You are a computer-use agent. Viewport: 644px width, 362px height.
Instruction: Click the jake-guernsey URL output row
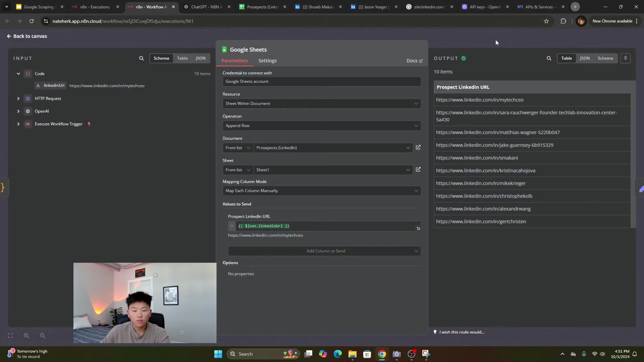click(x=532, y=145)
